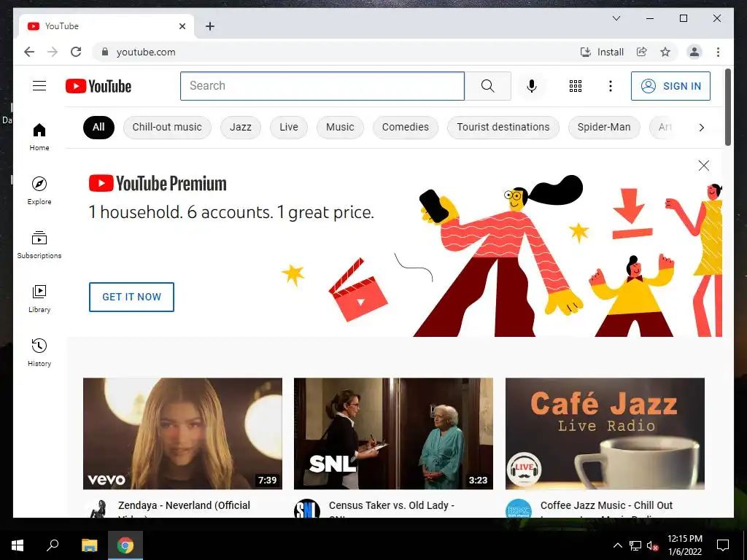747x560 pixels.
Task: Click the muted volume tray icon
Action: tap(652, 545)
